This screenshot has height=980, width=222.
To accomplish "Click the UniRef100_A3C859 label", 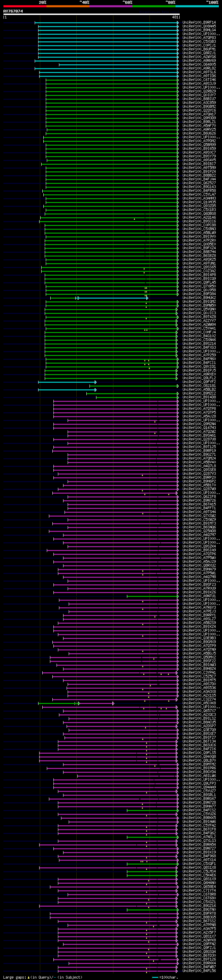I will 199,103.
